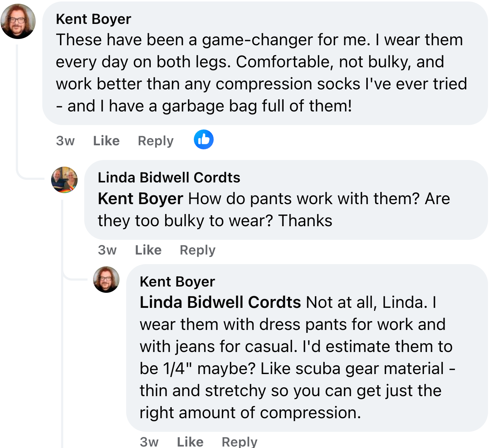Screen dimensions: 502x448
Task: Click the bold Linda Bidwell Cordts mention in Kent's reply
Action: coord(220,302)
